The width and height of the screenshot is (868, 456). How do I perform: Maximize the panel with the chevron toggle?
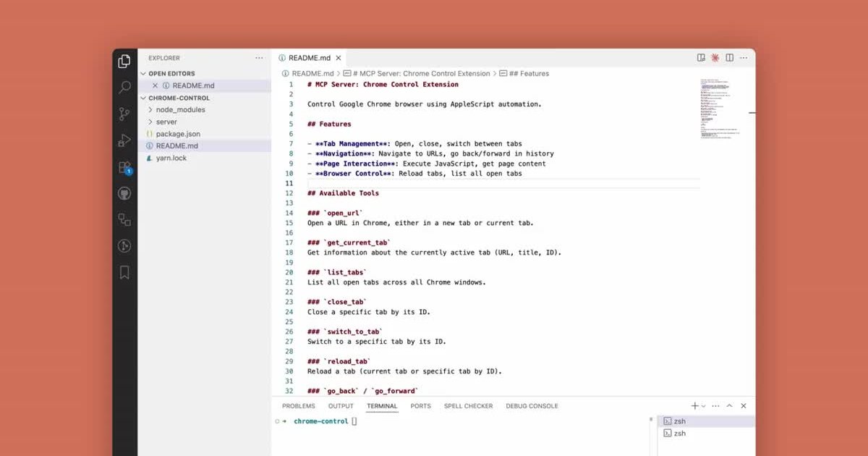(x=729, y=405)
